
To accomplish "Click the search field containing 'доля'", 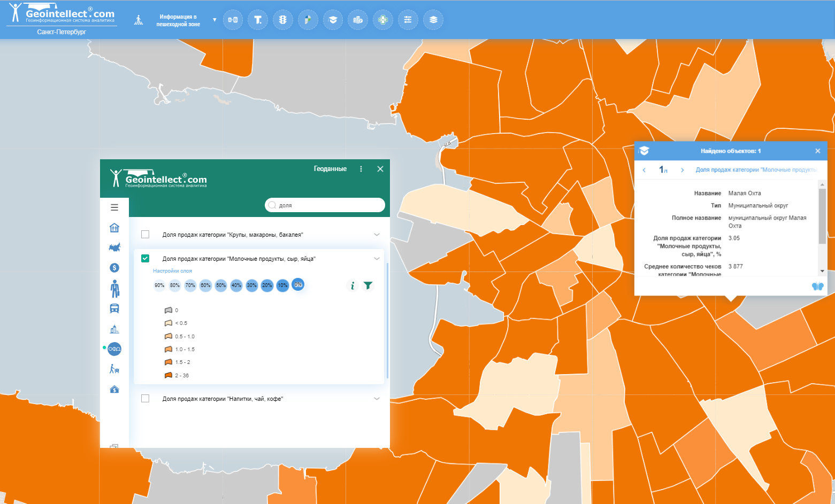I will (325, 205).
